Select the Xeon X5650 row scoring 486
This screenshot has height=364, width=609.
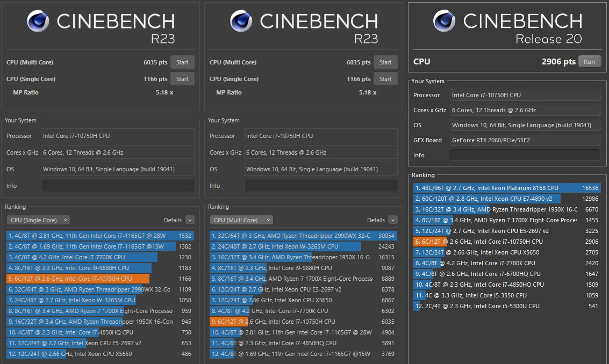click(100, 354)
